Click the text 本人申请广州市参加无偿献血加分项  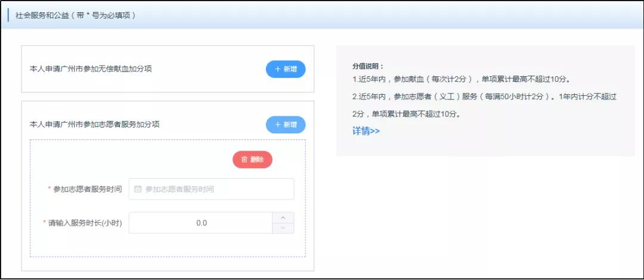[91, 69]
